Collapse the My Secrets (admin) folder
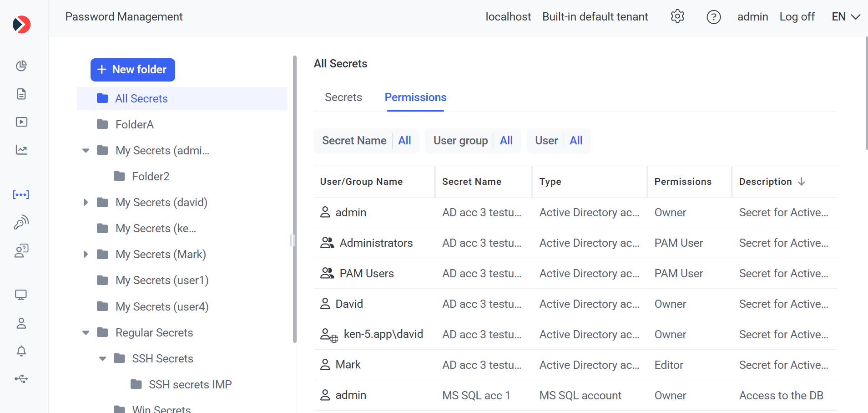This screenshot has width=868, height=413. click(86, 151)
